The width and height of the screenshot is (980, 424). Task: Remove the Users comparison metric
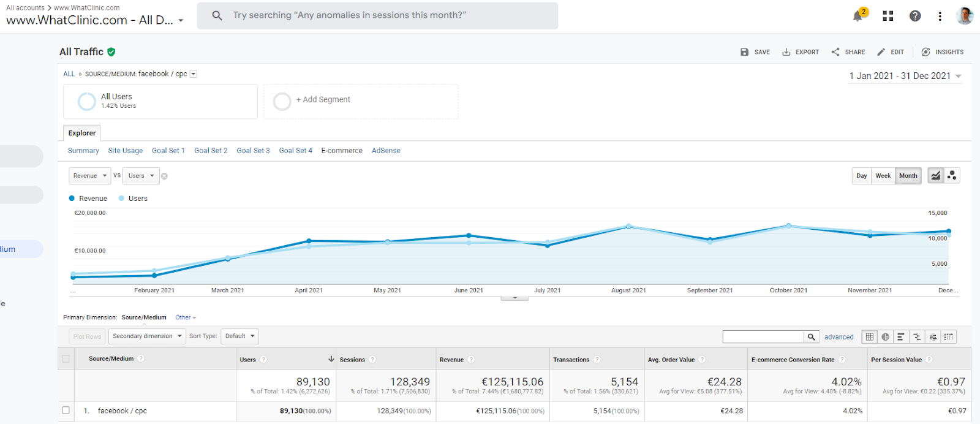[164, 176]
